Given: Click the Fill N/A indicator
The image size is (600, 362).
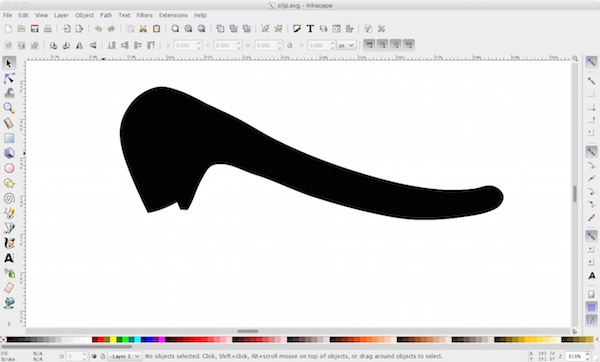Looking at the screenshot, I should [38, 354].
